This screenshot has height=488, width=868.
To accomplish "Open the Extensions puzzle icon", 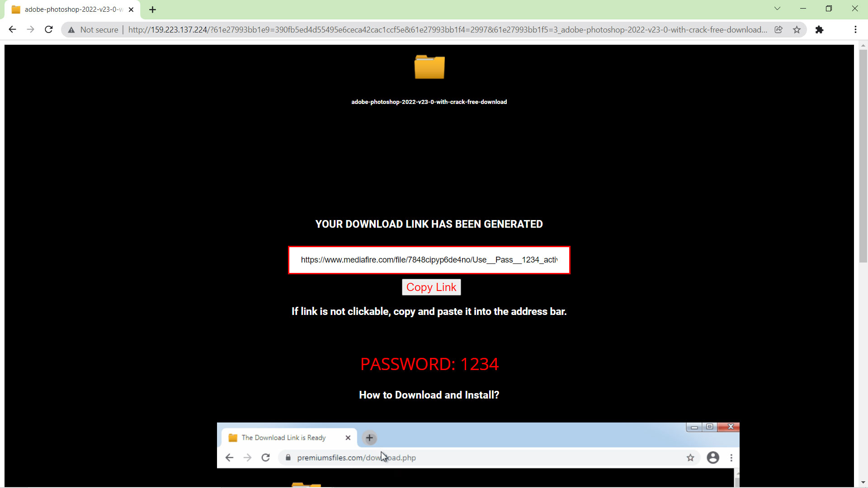I will coord(819,29).
